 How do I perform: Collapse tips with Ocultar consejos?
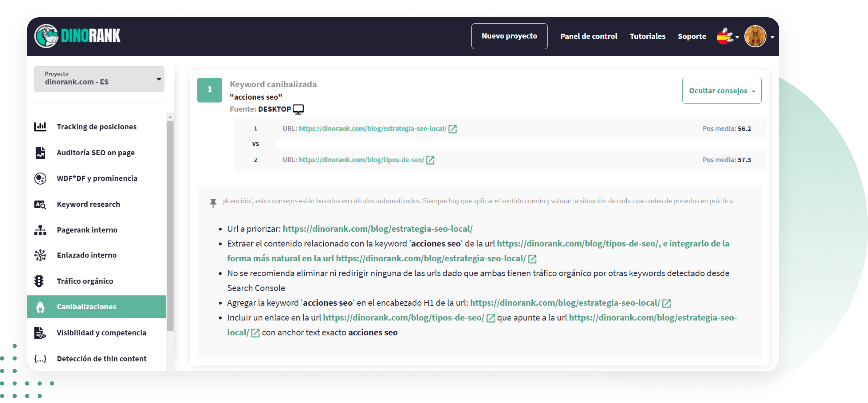click(721, 91)
